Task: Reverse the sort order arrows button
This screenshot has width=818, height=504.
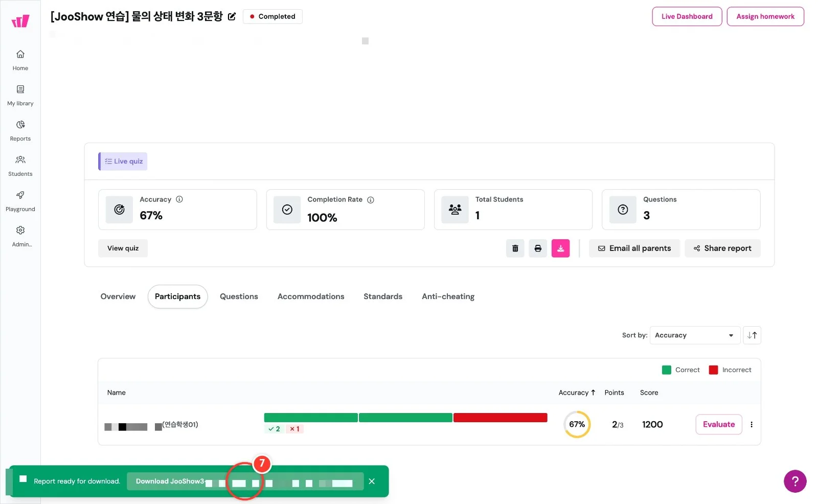Action: click(x=752, y=335)
